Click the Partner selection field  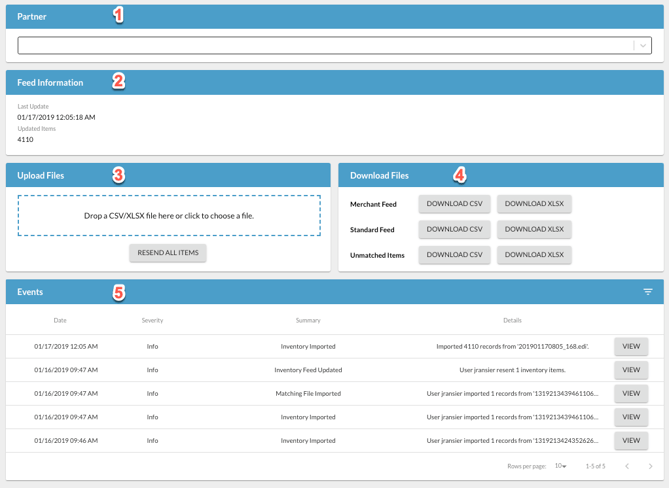click(x=325, y=45)
